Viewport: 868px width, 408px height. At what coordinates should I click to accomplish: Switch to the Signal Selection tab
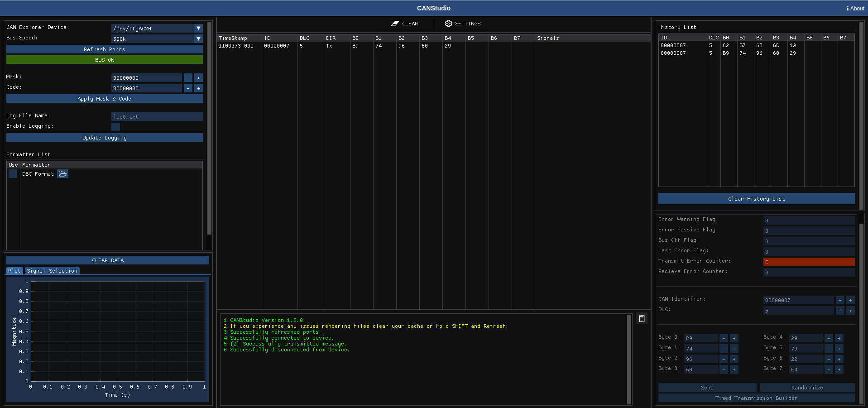[x=52, y=271]
